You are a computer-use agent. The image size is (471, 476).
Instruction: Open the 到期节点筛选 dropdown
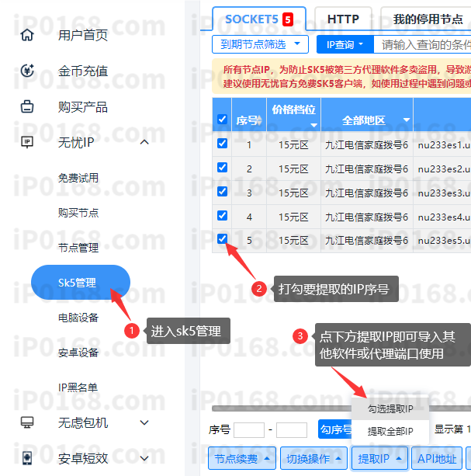(260, 45)
